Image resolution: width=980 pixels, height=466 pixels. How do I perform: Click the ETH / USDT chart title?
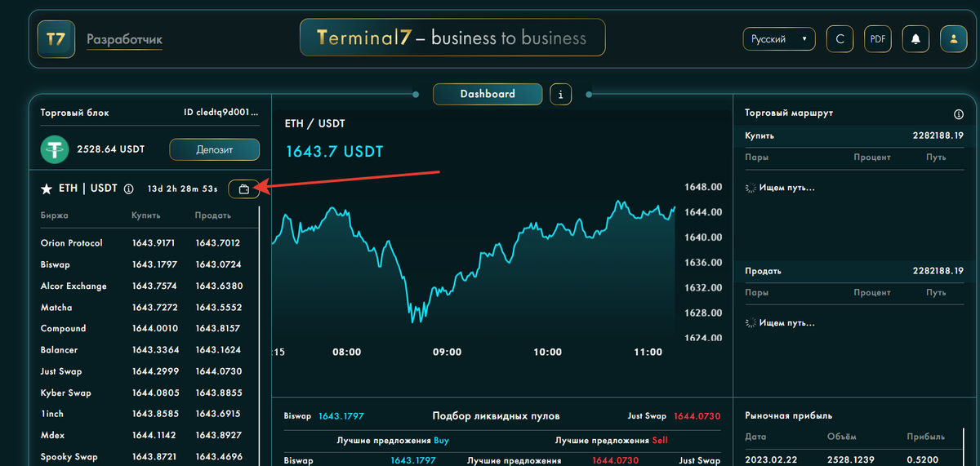[x=314, y=123]
